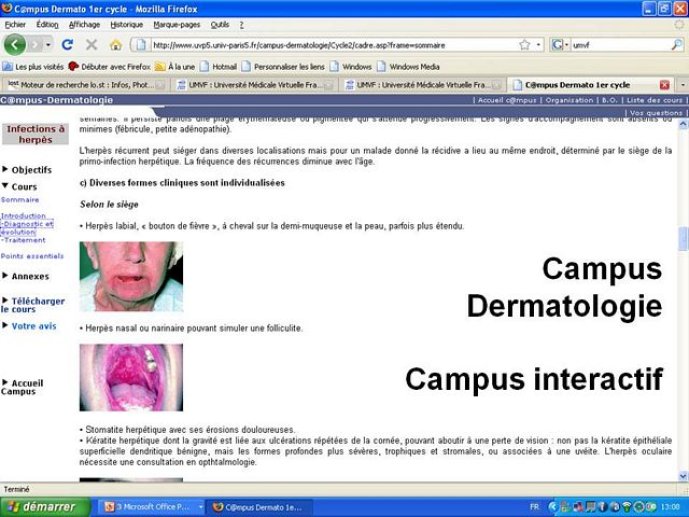This screenshot has height=517, width=689.
Task: Switch to Moteur de recherche lo.st tab
Action: [86, 85]
